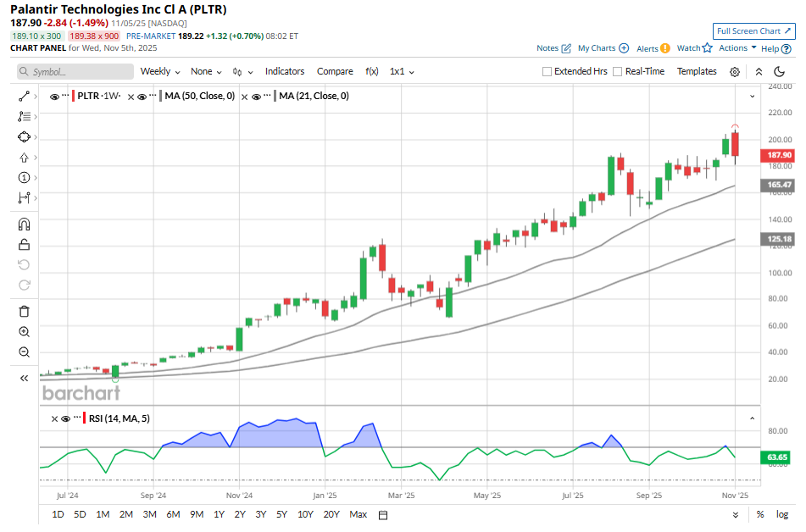Image resolution: width=806 pixels, height=532 pixels.
Task: Zoom out with the magnifier minus icon
Action: pyautogui.click(x=24, y=352)
